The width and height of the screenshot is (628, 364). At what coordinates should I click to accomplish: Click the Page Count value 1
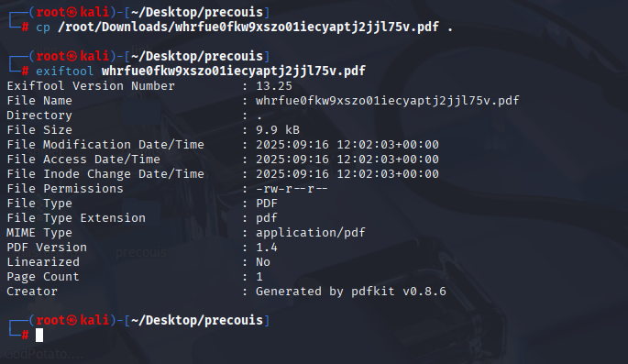click(259, 277)
